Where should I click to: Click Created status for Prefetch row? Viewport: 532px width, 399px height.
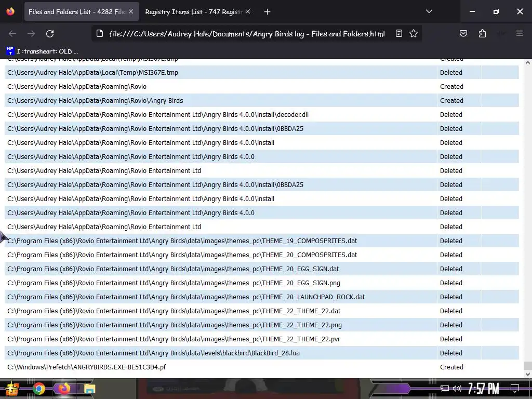pyautogui.click(x=451, y=367)
